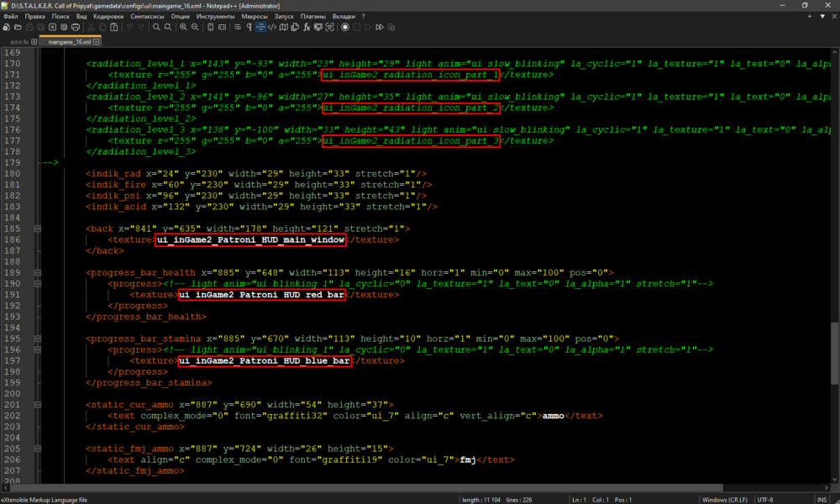The height and width of the screenshot is (504, 840).
Task: Collapse the progress_bar_health fold at line 189
Action: 37,273
